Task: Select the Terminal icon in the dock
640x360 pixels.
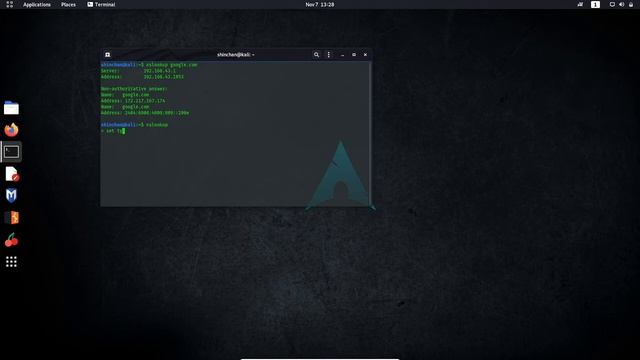Action: coord(11,152)
